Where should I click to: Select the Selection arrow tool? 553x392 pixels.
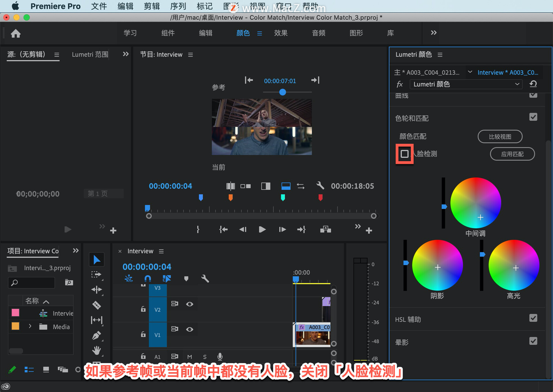tap(96, 260)
